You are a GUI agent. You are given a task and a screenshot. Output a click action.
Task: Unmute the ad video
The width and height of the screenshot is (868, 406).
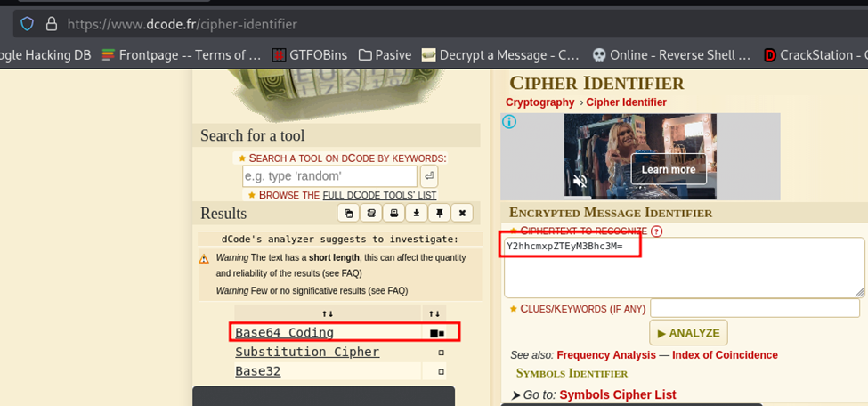click(580, 182)
